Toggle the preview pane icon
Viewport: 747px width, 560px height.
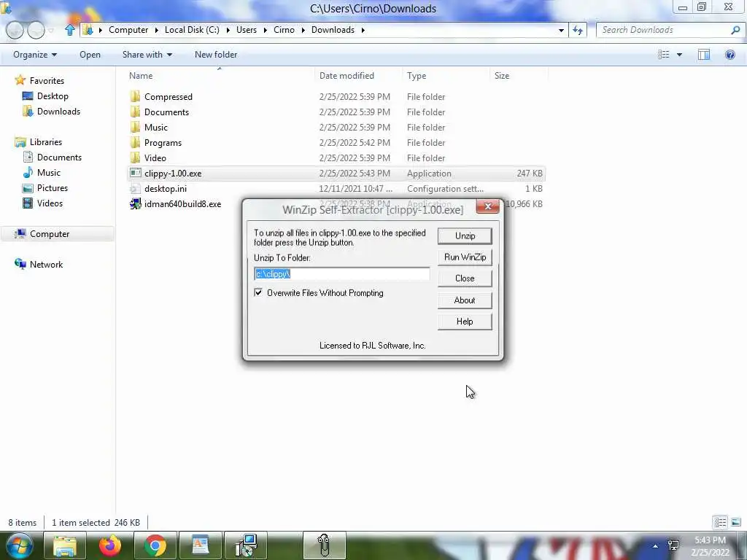click(704, 55)
